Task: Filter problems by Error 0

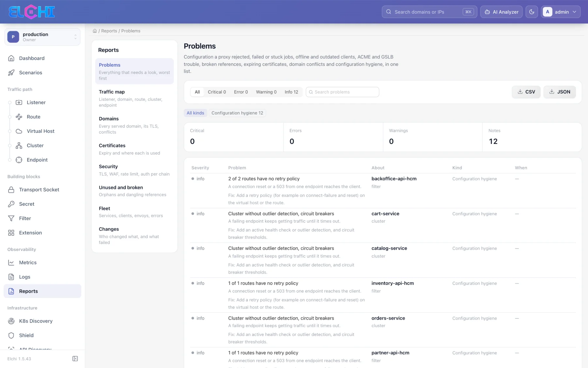Action: pyautogui.click(x=241, y=92)
